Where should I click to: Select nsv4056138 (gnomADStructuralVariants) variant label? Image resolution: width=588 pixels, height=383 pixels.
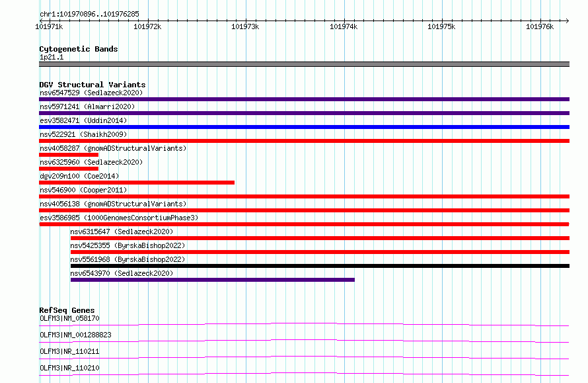tap(113, 204)
